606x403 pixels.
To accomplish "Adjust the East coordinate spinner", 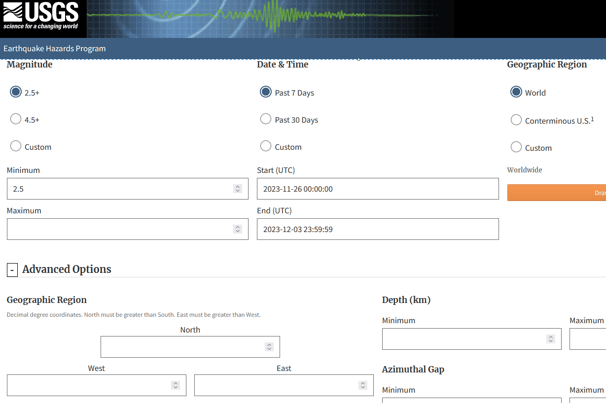I will pos(363,385).
